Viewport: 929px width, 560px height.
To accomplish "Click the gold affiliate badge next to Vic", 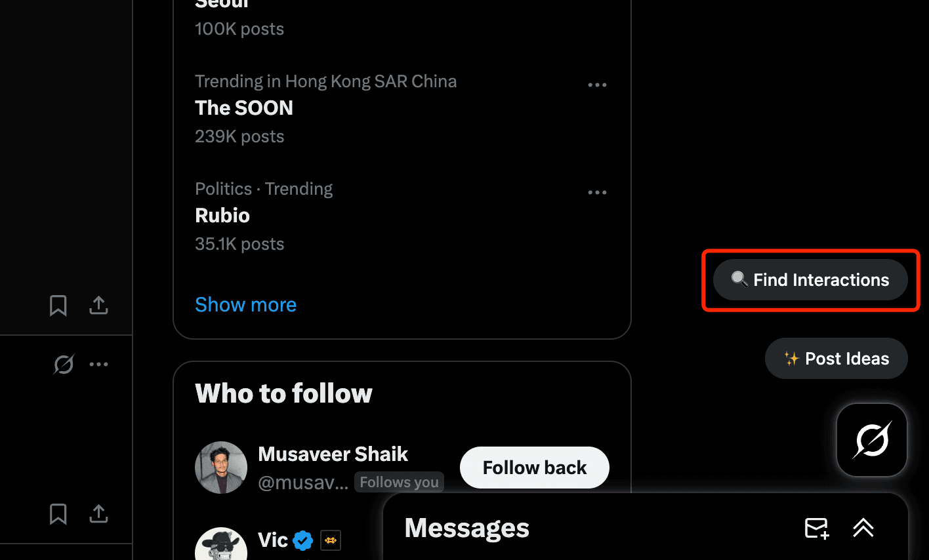I will (331, 540).
